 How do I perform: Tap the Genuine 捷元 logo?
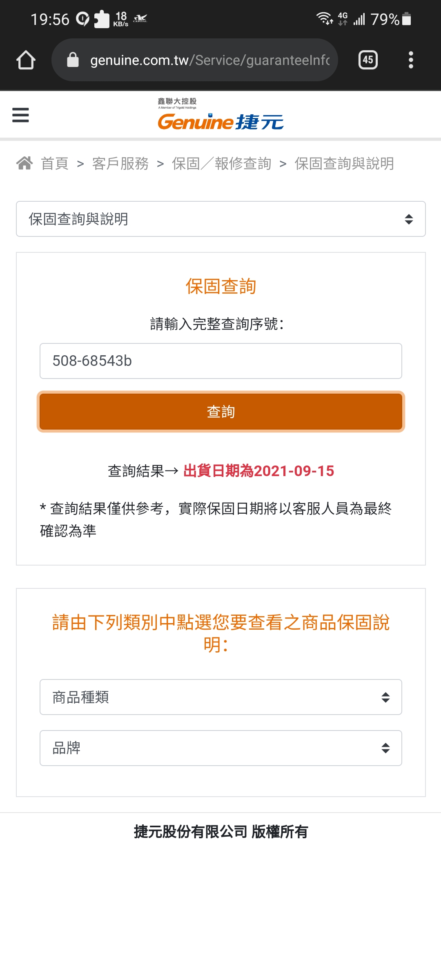pos(220,121)
